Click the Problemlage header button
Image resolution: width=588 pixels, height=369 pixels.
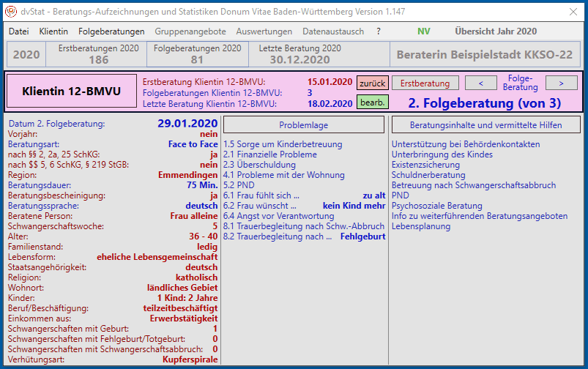(x=303, y=125)
